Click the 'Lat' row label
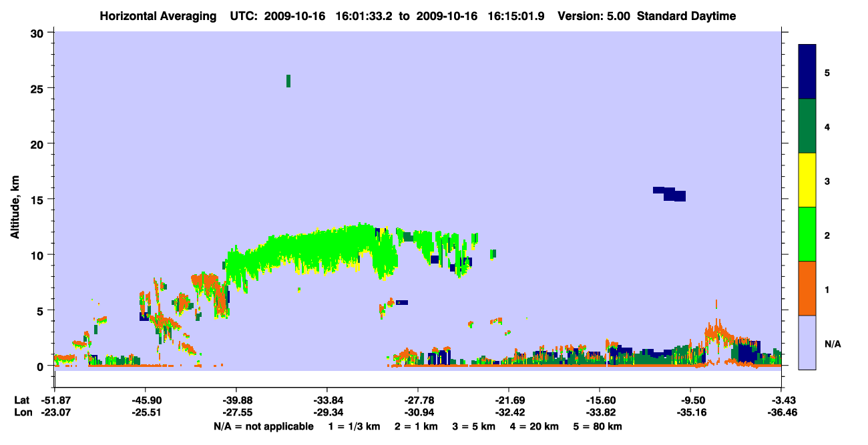 coord(21,400)
